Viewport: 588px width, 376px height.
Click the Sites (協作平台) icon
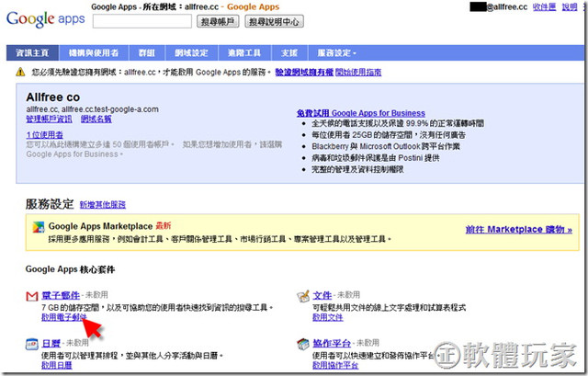303,344
